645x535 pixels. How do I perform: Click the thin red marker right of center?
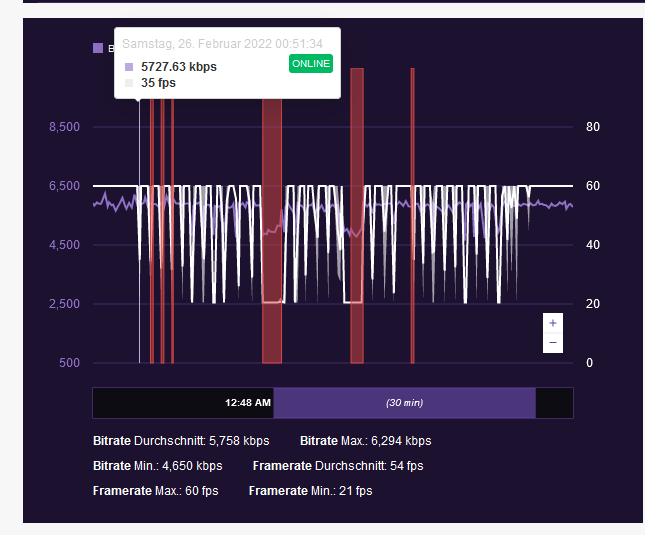click(x=413, y=216)
